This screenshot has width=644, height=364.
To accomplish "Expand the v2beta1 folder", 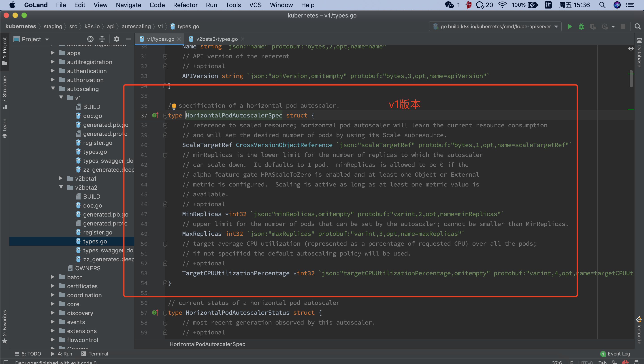I will (x=61, y=178).
